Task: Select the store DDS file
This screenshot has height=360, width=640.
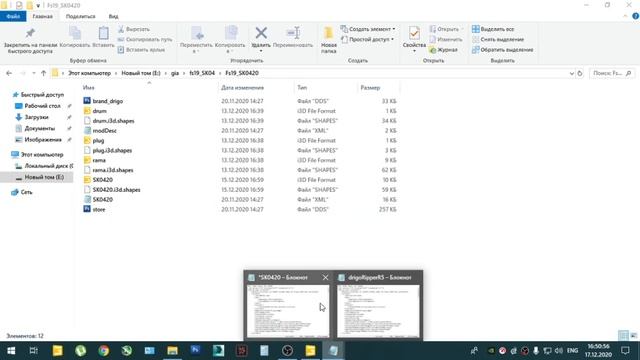Action: [99, 209]
